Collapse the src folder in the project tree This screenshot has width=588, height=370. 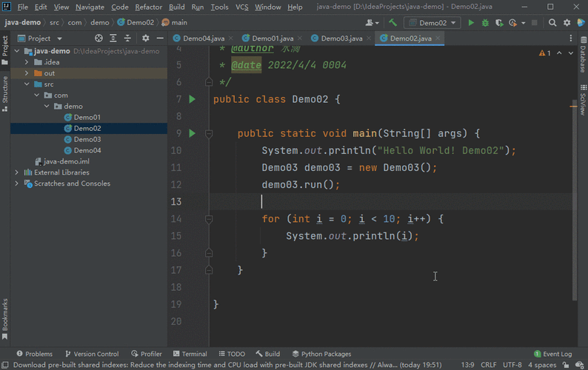tap(27, 84)
